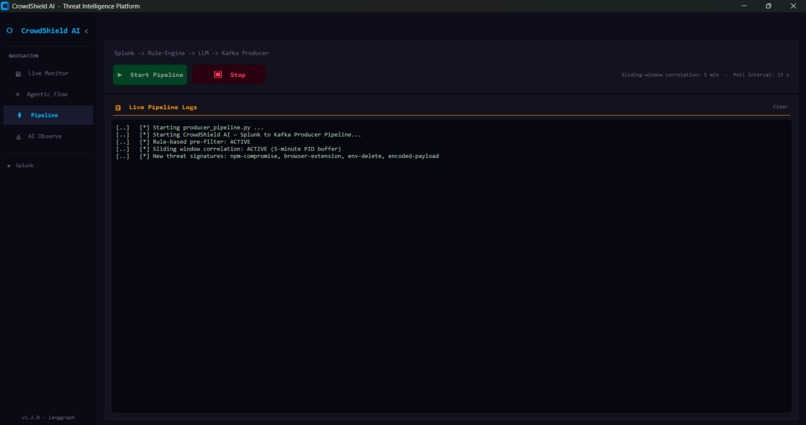
Task: Restore down the CrowdShield AI window
Action: pyautogui.click(x=768, y=6)
